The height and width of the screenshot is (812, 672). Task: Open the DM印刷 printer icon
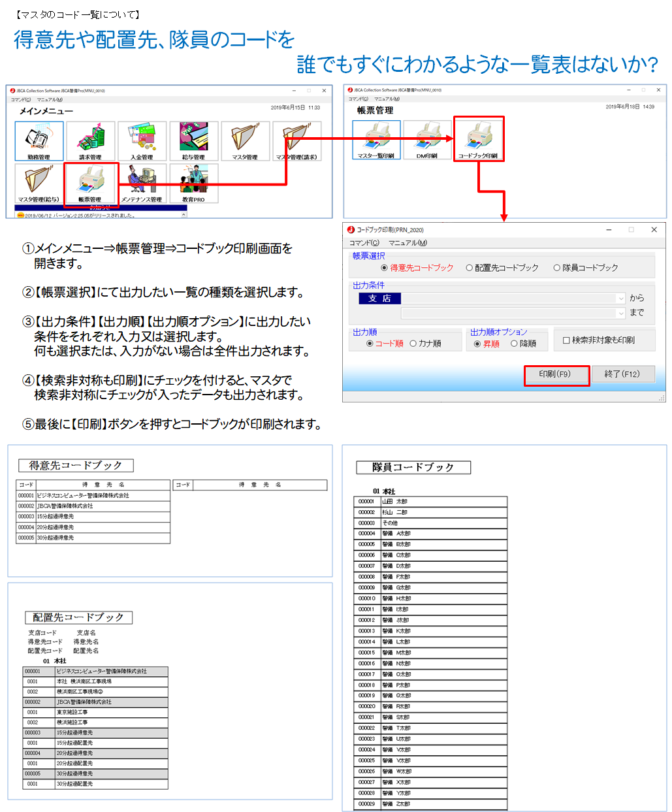pos(427,139)
